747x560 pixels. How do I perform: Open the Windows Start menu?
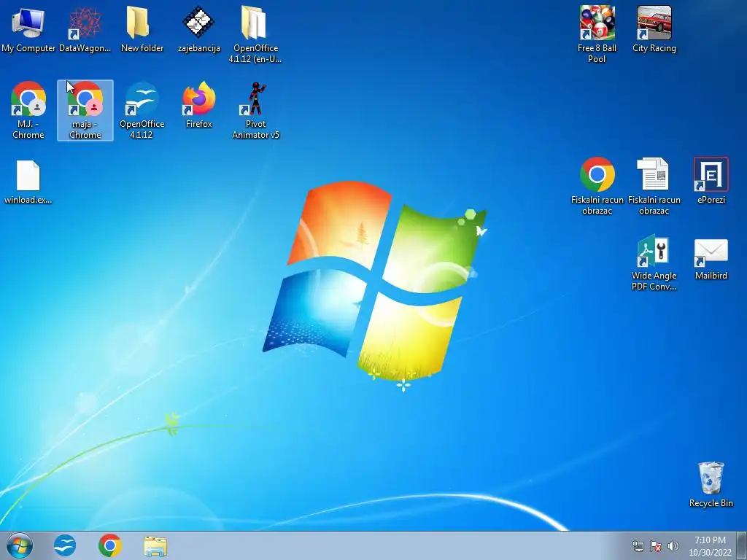[20, 545]
